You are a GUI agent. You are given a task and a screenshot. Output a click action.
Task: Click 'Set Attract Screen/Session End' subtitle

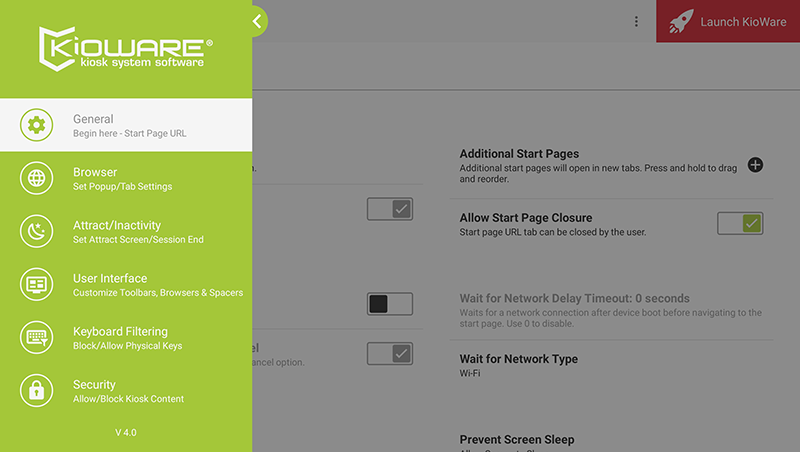point(138,240)
